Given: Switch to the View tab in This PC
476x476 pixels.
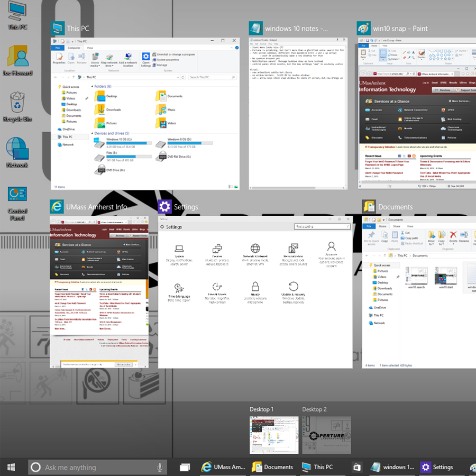Looking at the screenshot, I should [91, 47].
